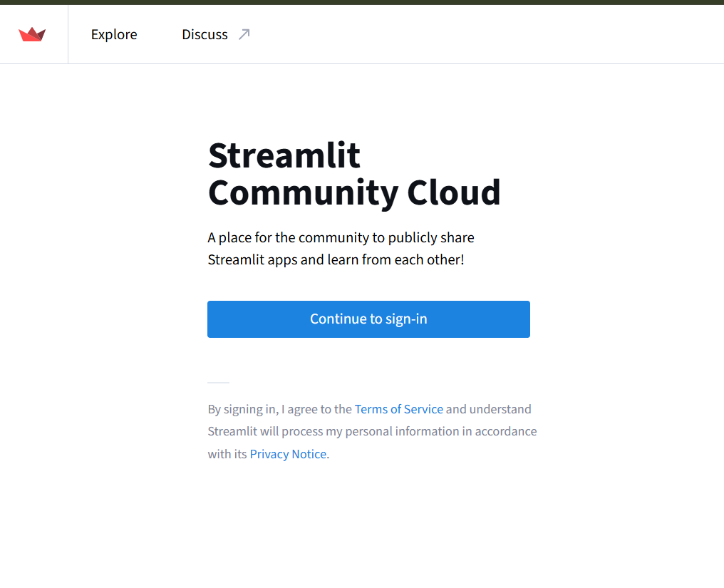Open the Discuss forum link
Screen dimensions: 724x588
tap(205, 35)
